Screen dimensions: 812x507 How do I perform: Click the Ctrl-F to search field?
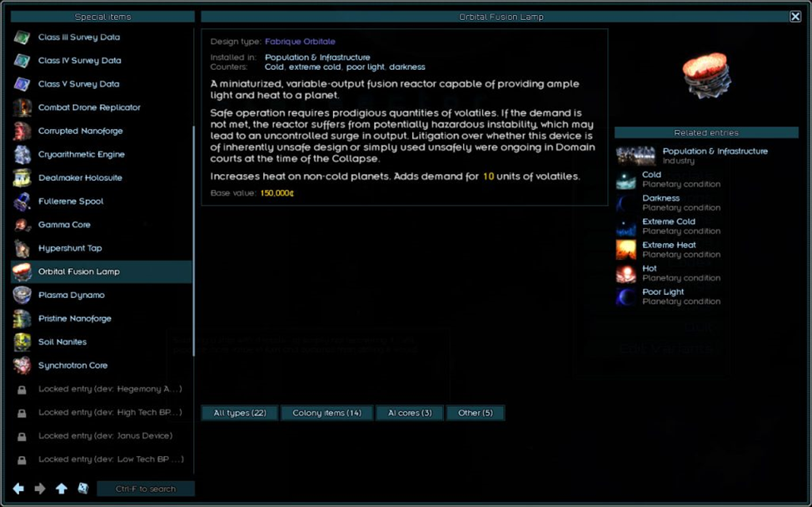click(146, 489)
